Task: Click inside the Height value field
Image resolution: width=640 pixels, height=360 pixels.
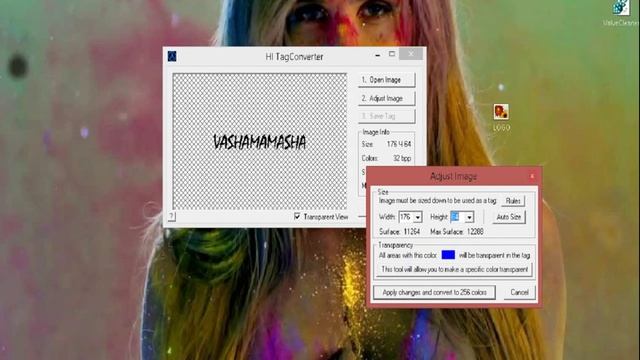Action: (x=458, y=217)
